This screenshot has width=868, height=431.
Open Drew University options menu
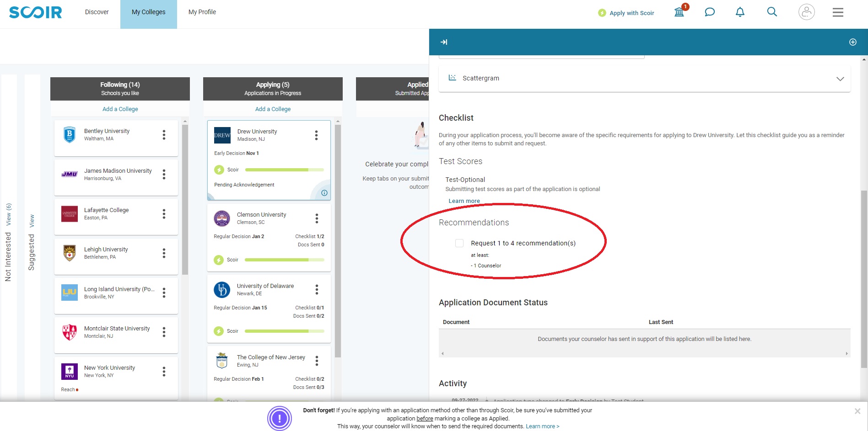316,135
